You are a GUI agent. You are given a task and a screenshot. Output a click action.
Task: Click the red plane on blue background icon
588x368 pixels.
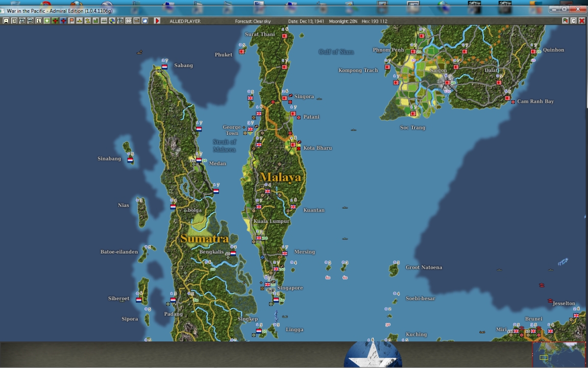[x=63, y=21]
